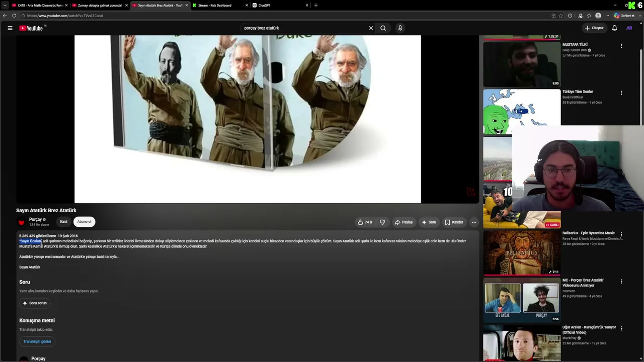Open the Belisarius Epic Byzantine Music thumbnail
Image resolution: width=644 pixels, height=362 pixels.
[x=522, y=252]
